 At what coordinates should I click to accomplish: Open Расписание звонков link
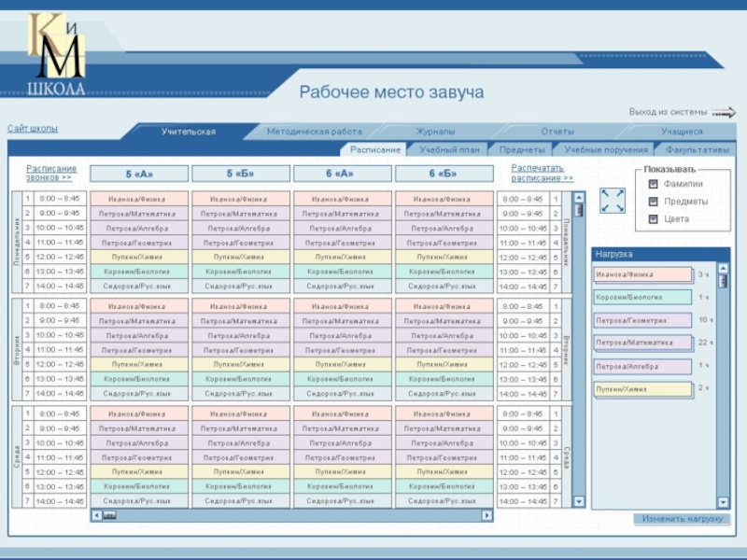pyautogui.click(x=50, y=174)
